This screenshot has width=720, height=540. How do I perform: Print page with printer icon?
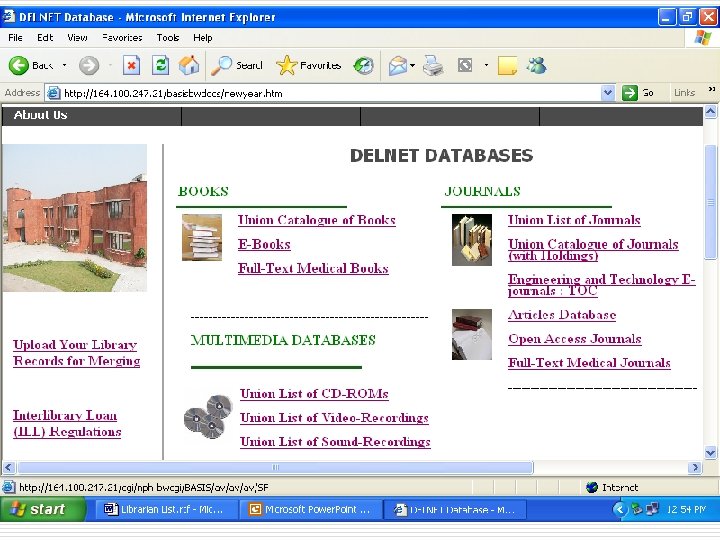(433, 66)
